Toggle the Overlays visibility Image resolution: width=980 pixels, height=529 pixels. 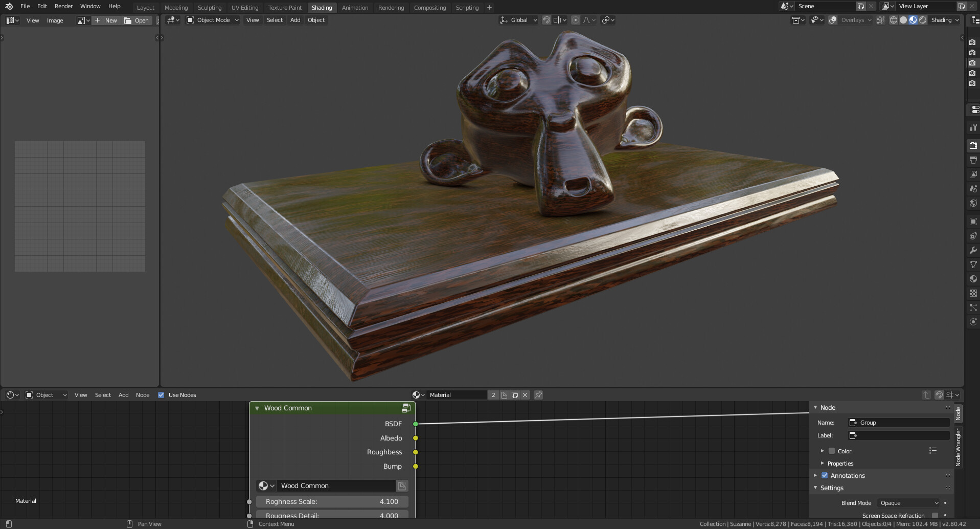833,20
